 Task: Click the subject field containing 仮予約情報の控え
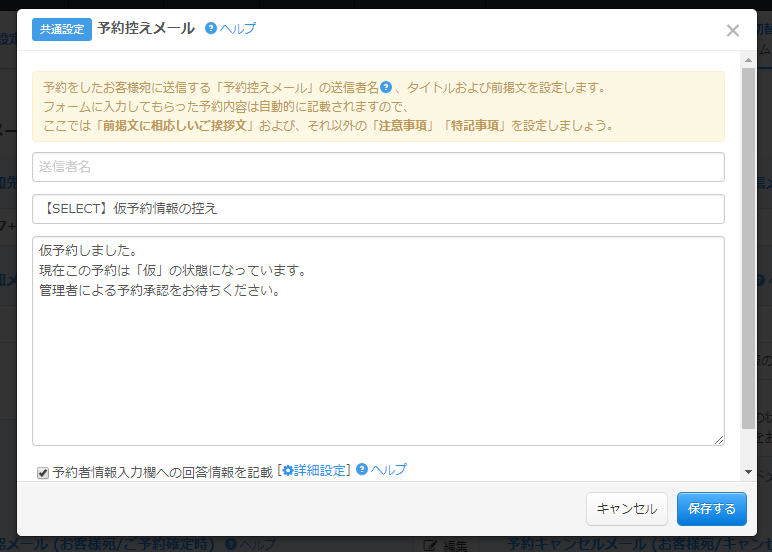pyautogui.click(x=378, y=209)
